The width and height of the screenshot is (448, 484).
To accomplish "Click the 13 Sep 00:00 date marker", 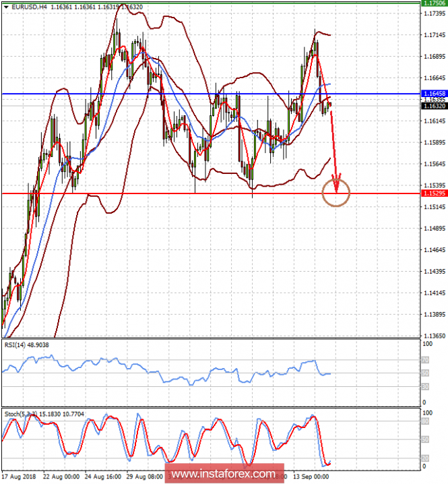I will [x=311, y=477].
